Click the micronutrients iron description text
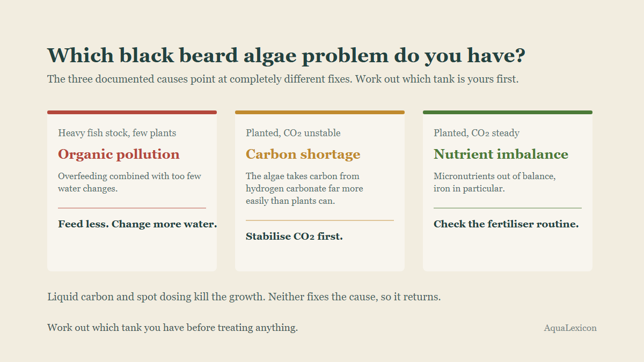644x362 pixels. coord(495,182)
